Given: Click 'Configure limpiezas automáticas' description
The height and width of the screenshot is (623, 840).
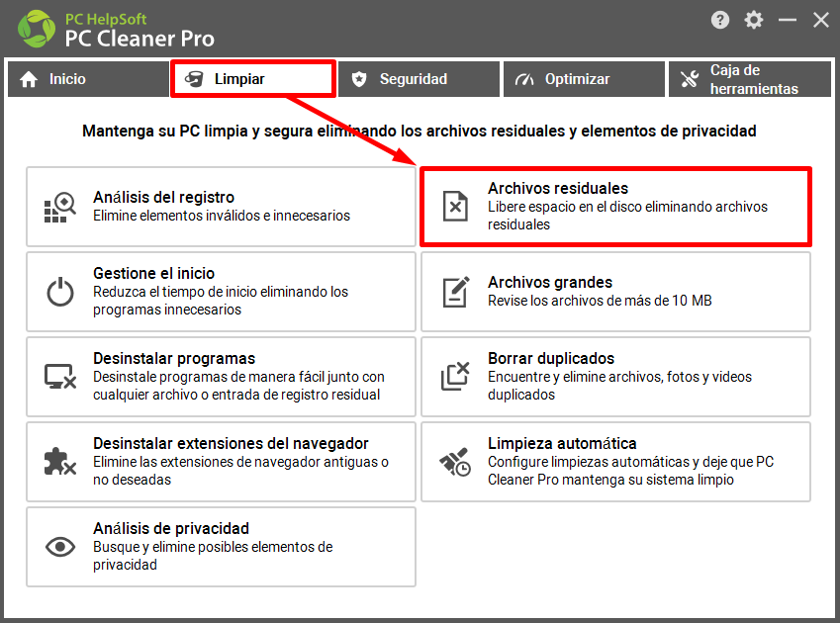Looking at the screenshot, I should [x=630, y=471].
